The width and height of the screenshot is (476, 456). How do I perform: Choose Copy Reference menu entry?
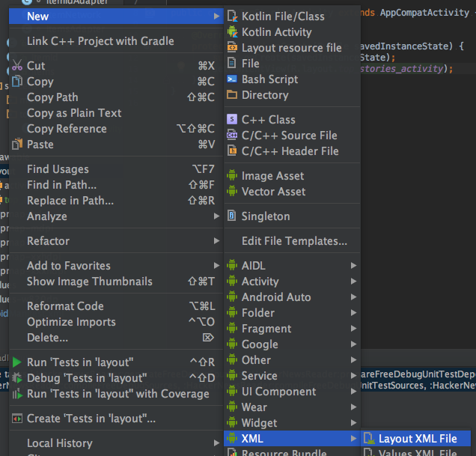click(116, 129)
